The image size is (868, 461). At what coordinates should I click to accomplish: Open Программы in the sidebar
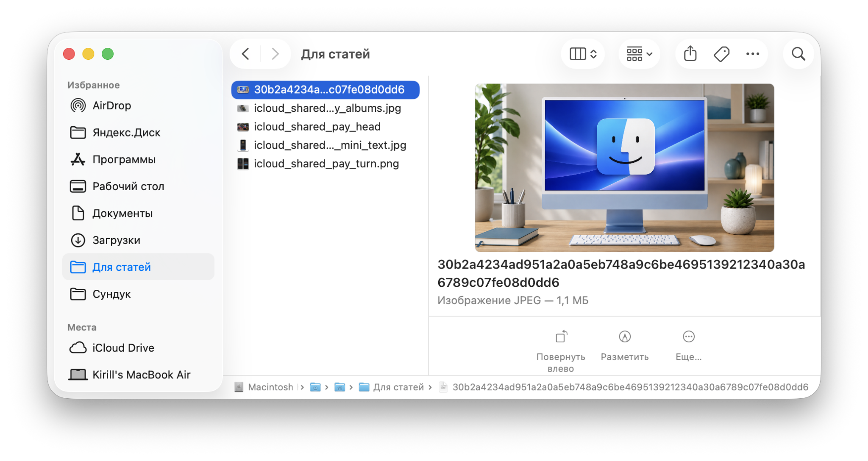click(138, 159)
